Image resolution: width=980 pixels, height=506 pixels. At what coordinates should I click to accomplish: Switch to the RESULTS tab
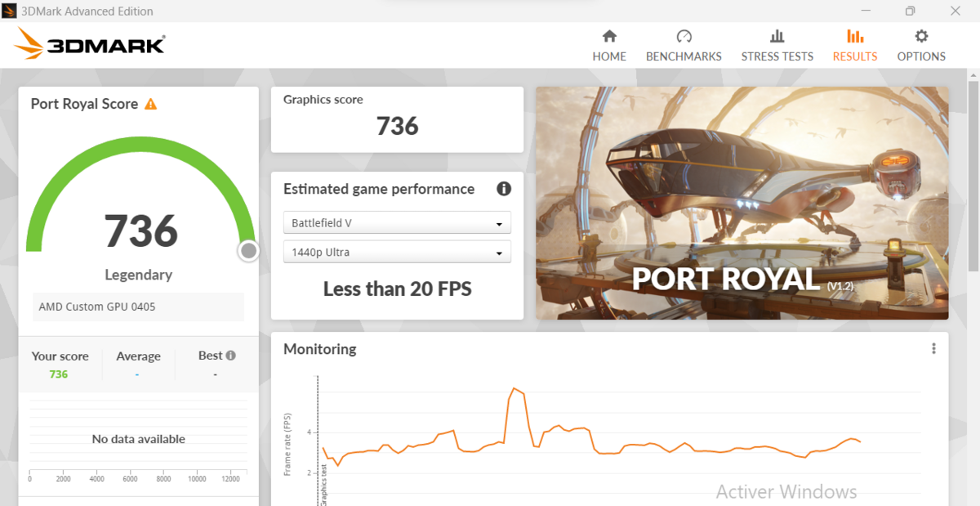coord(855,46)
